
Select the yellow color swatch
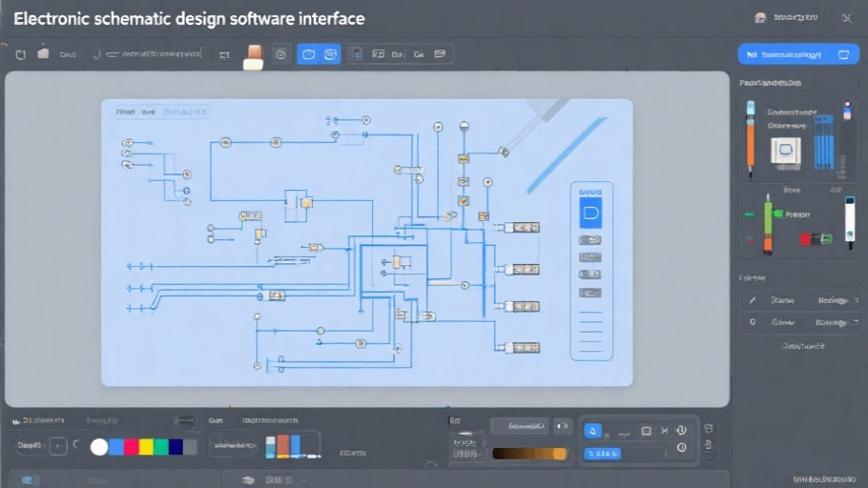click(146, 446)
